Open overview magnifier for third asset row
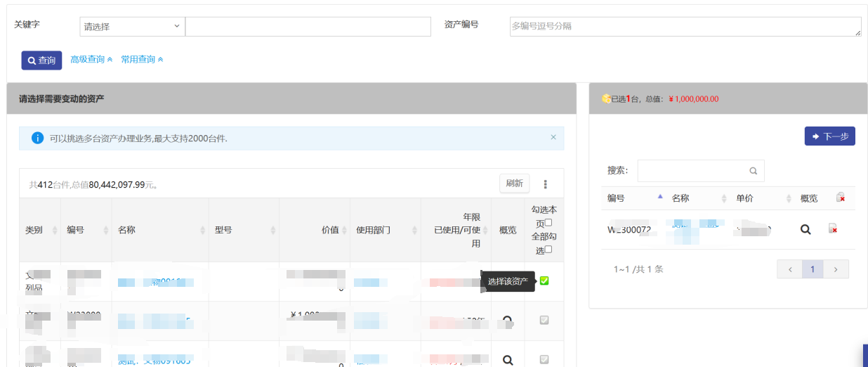This screenshot has width=868, height=367. pyautogui.click(x=508, y=360)
